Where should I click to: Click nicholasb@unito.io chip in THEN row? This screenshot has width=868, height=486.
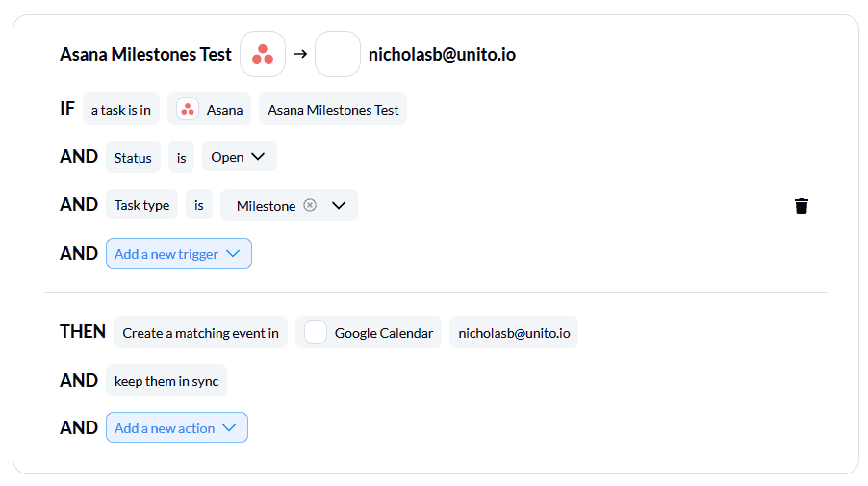click(x=514, y=332)
